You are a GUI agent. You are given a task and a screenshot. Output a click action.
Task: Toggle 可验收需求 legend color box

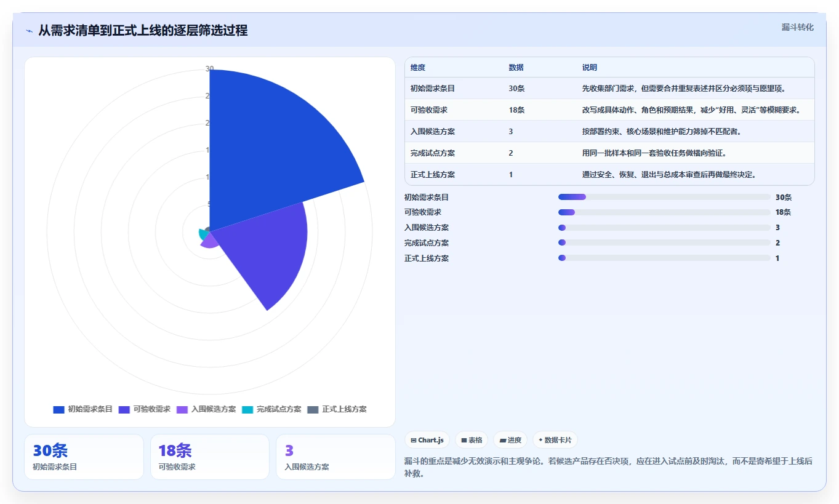click(124, 409)
